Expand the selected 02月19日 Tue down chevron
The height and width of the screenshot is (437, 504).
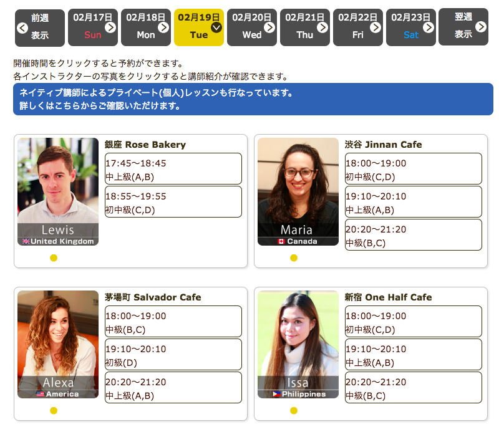pos(216,27)
